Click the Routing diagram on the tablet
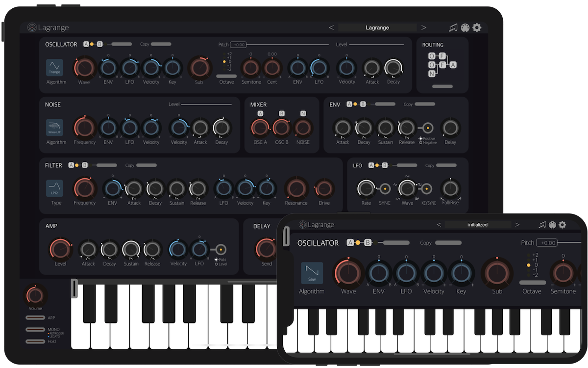 (x=442, y=64)
